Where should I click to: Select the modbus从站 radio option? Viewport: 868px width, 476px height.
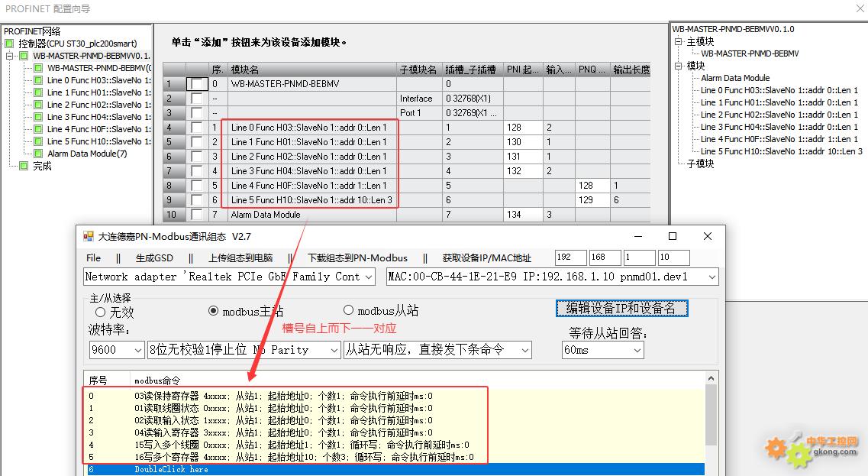point(348,310)
